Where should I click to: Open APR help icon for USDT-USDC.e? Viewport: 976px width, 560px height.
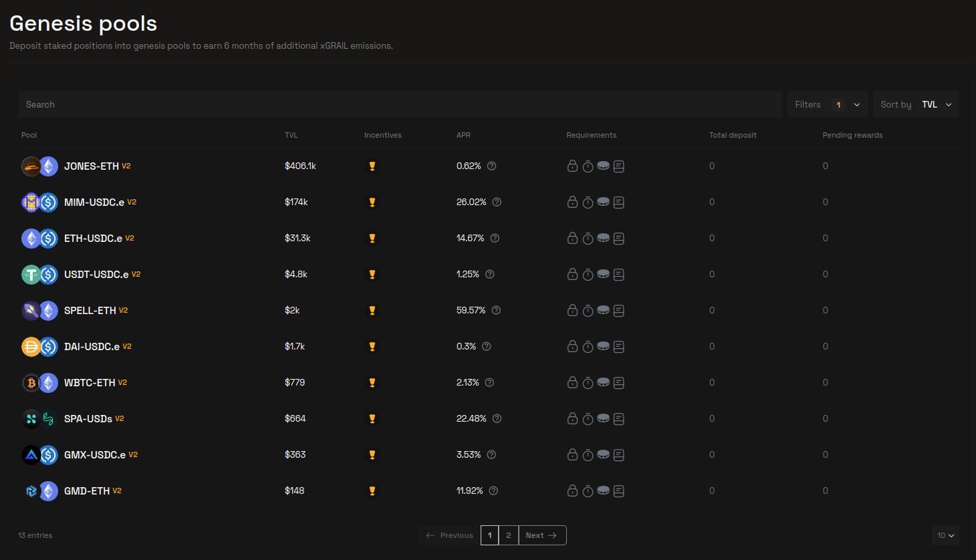tap(489, 274)
